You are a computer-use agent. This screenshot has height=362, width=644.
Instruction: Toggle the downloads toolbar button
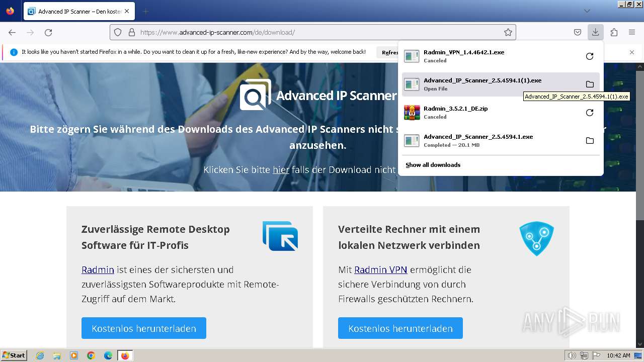point(595,32)
